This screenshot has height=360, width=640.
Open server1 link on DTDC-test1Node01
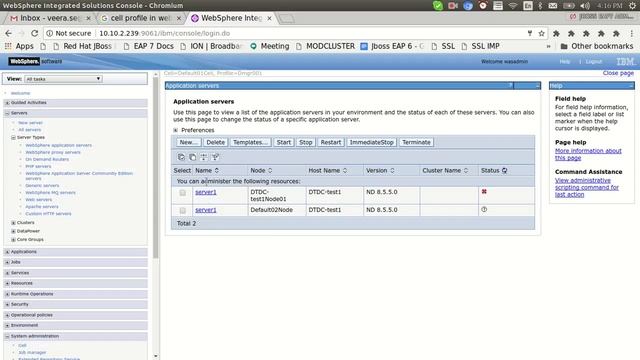click(x=206, y=192)
